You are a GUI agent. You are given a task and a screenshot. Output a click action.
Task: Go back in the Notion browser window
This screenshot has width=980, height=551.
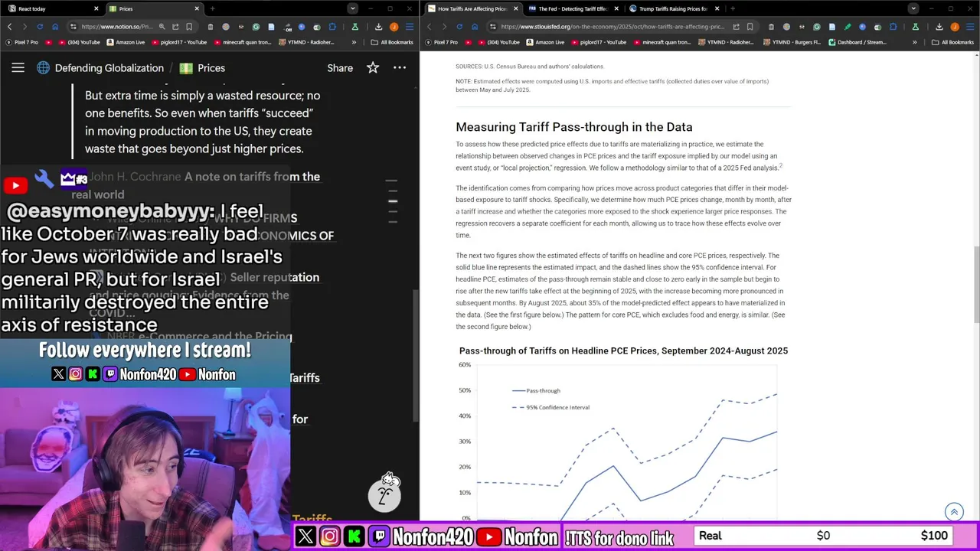click(x=9, y=26)
